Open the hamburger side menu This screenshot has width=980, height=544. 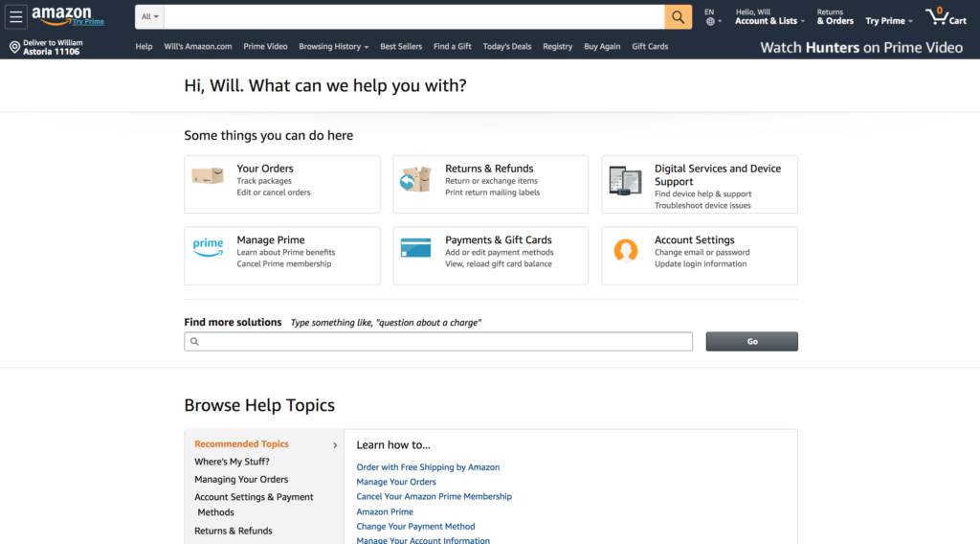click(15, 17)
